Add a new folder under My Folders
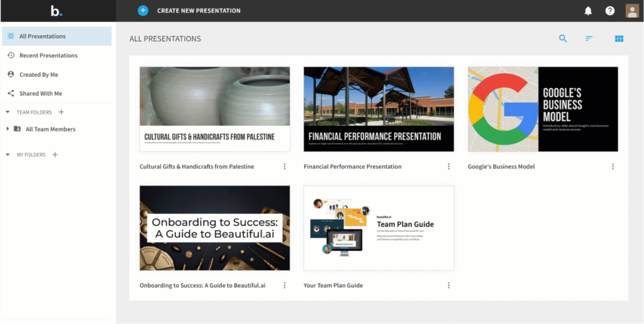The height and width of the screenshot is (324, 644). [55, 155]
